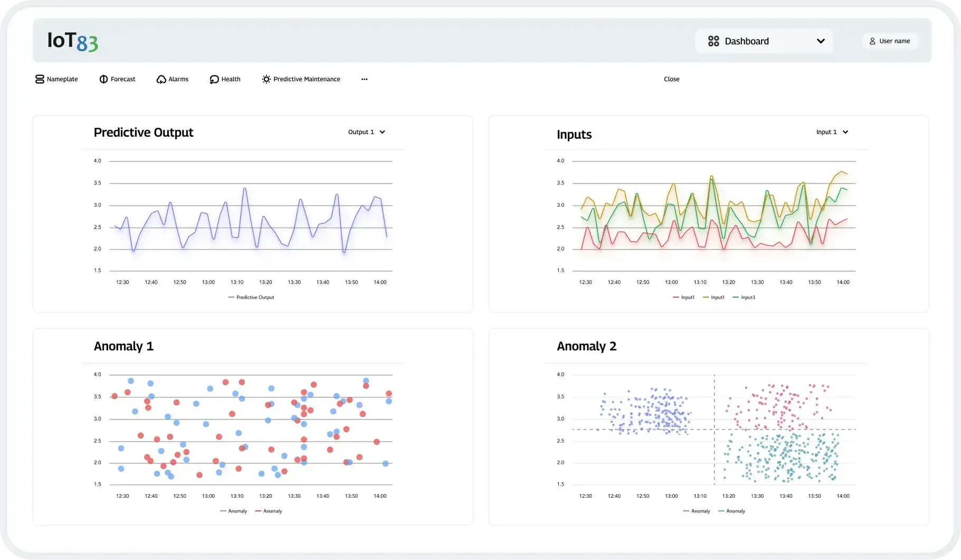Click the IoT83 logo
This screenshot has width=961, height=560.
(x=73, y=41)
